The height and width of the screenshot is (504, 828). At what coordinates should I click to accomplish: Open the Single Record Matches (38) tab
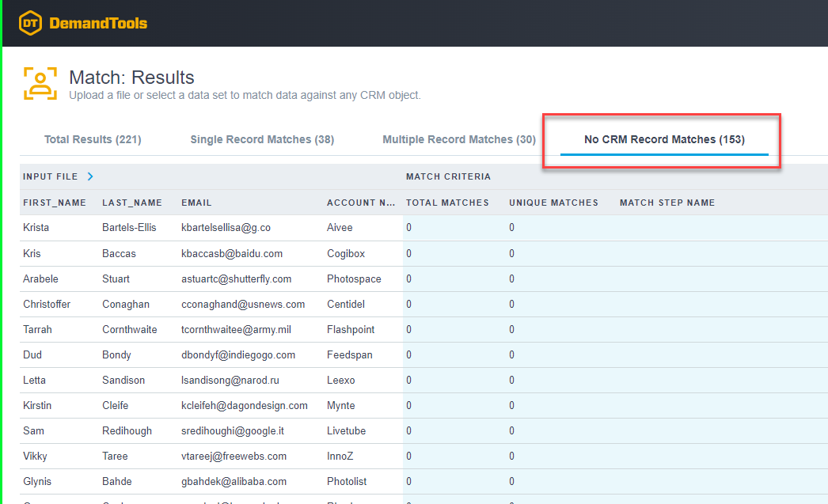262,139
